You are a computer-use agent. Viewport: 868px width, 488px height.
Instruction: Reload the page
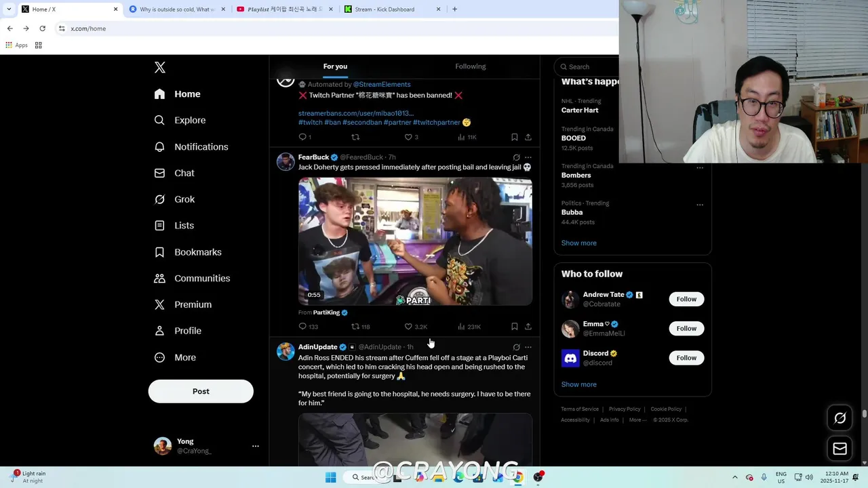(42, 28)
